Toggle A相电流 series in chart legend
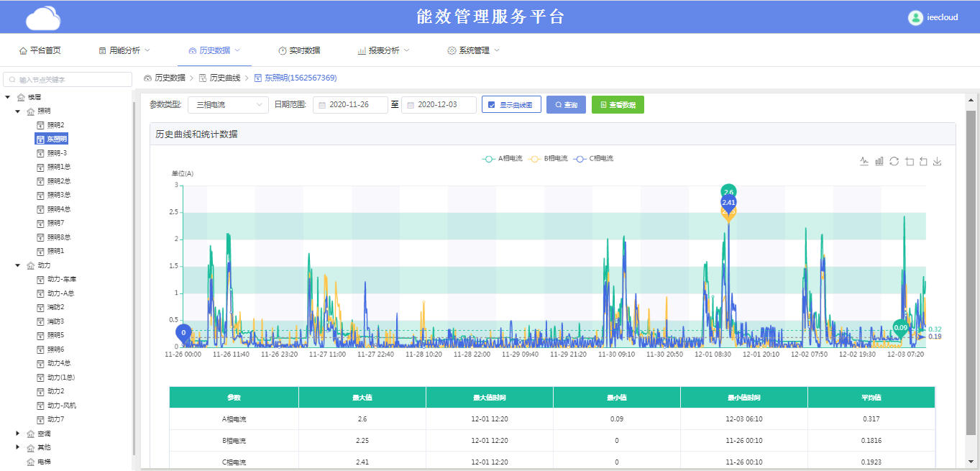This screenshot has width=980, height=471. pyautogui.click(x=504, y=158)
